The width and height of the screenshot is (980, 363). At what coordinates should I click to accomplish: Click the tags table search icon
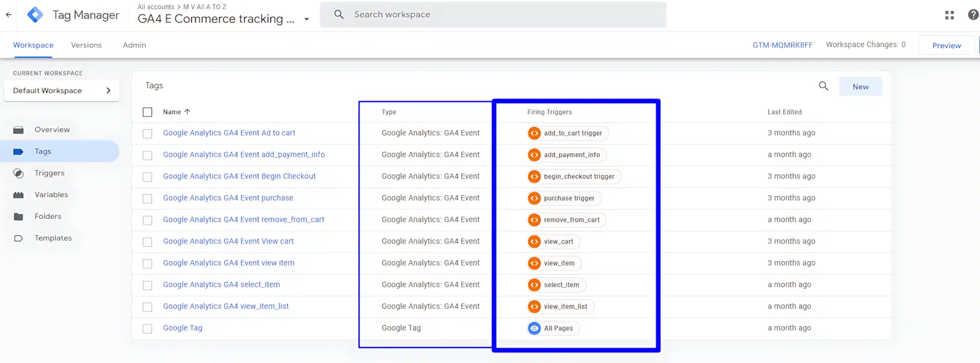click(823, 86)
